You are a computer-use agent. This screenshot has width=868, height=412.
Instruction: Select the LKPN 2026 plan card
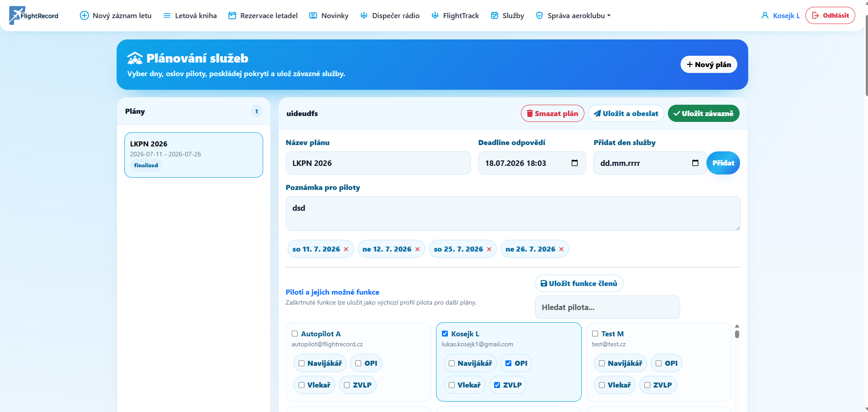(x=194, y=155)
